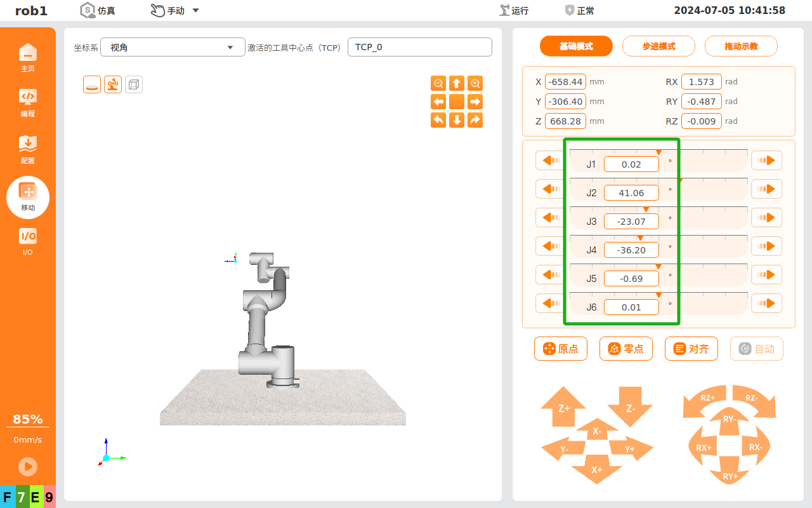This screenshot has height=508, width=812.
Task: Zoom out the 3D robot view
Action: (438, 83)
